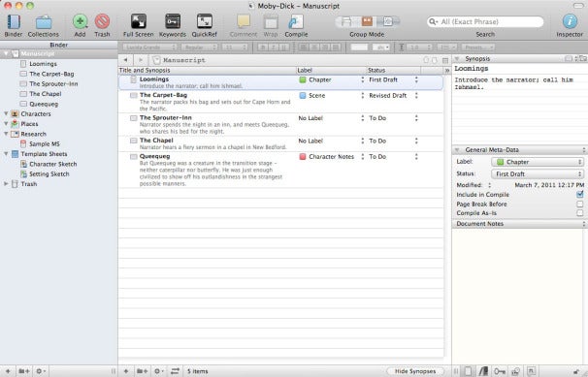The height and width of the screenshot is (377, 588).
Task: Select the Queequeg row in the outliner
Action: pyautogui.click(x=280, y=170)
